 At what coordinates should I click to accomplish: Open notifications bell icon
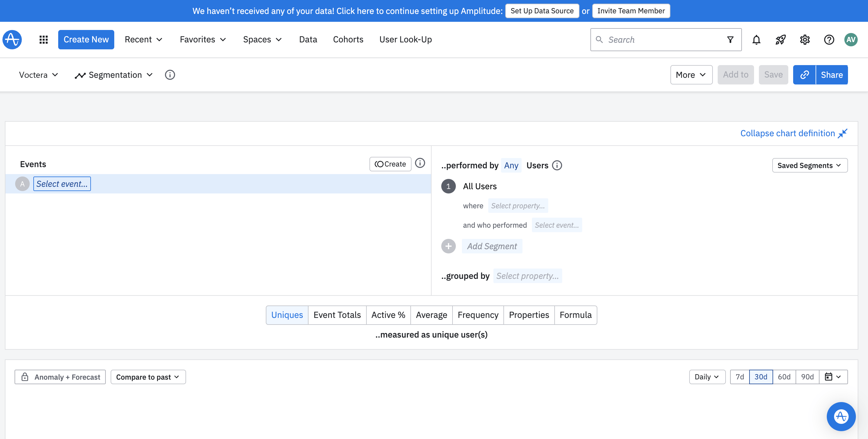pyautogui.click(x=756, y=40)
